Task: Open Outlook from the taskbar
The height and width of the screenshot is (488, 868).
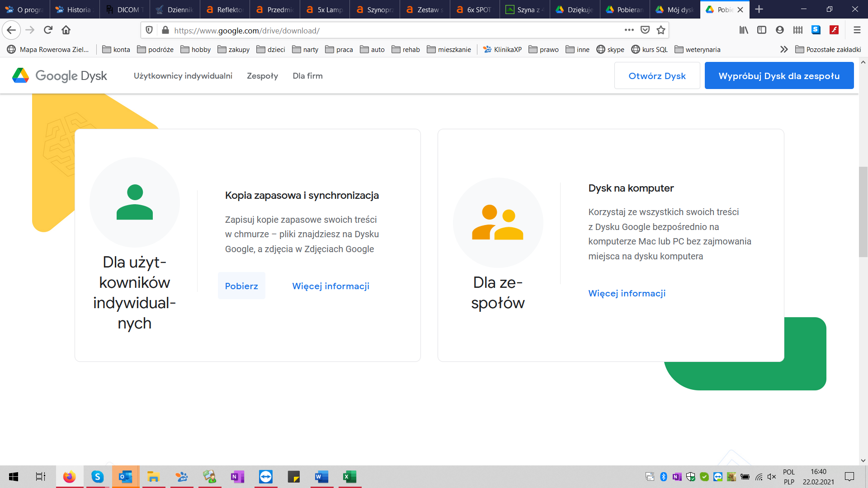Action: 125,477
